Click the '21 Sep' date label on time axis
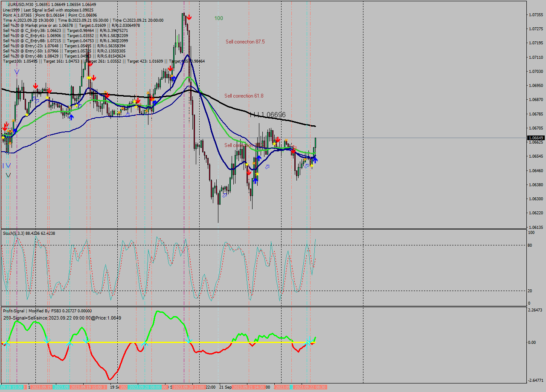 click(x=226, y=387)
